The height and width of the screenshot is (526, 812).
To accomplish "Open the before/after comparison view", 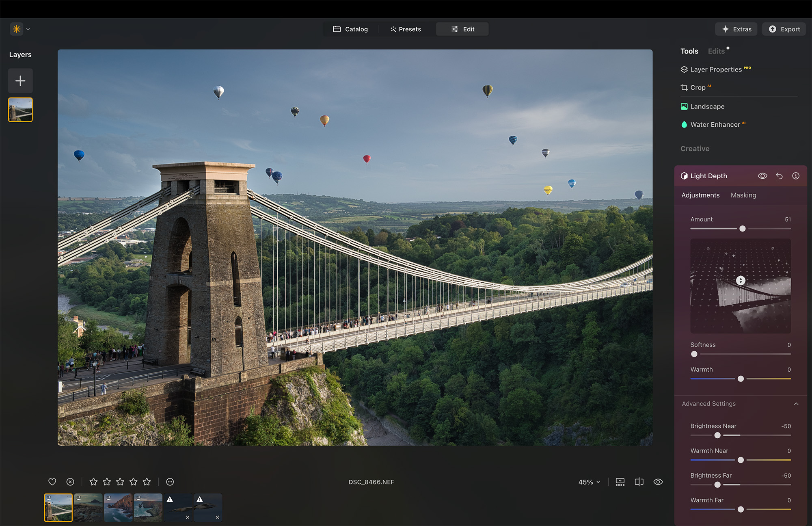I will point(639,482).
